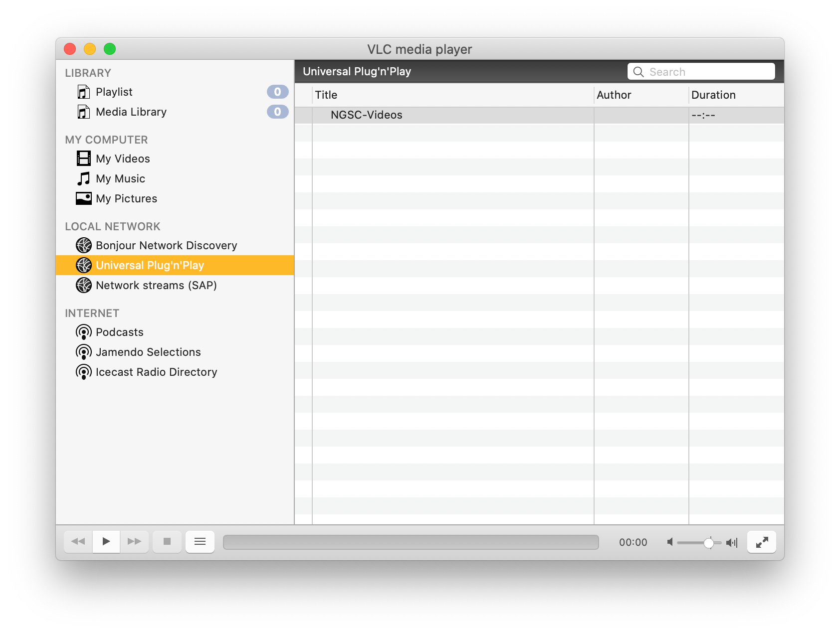The width and height of the screenshot is (840, 634).
Task: Open the Playlist library item
Action: click(175, 92)
